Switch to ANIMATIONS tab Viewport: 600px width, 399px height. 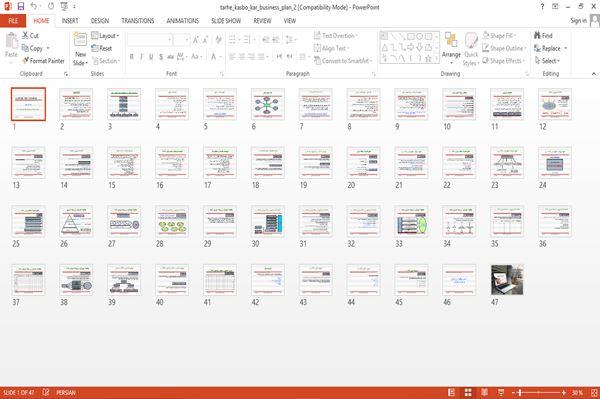183,21
